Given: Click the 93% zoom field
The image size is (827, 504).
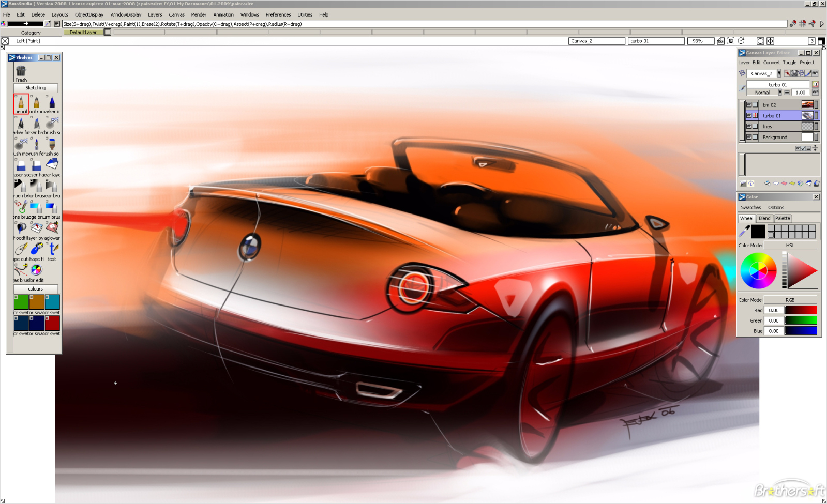Looking at the screenshot, I should pos(700,41).
